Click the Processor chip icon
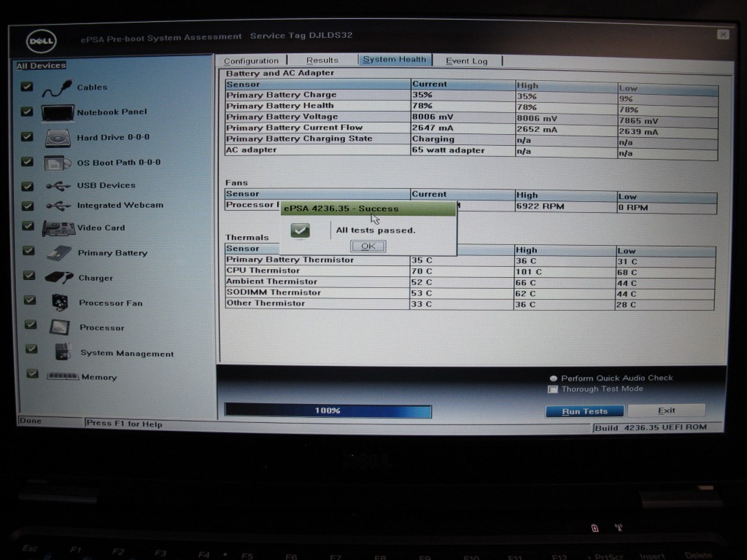The height and width of the screenshot is (560, 747). pyautogui.click(x=60, y=327)
